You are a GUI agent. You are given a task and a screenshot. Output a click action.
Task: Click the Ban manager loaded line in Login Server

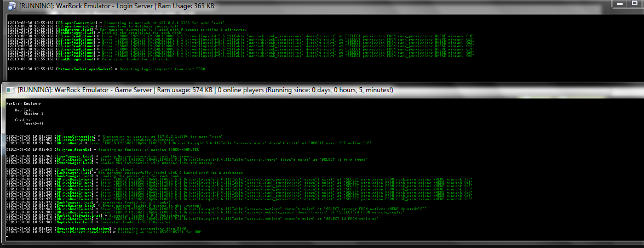point(173,30)
